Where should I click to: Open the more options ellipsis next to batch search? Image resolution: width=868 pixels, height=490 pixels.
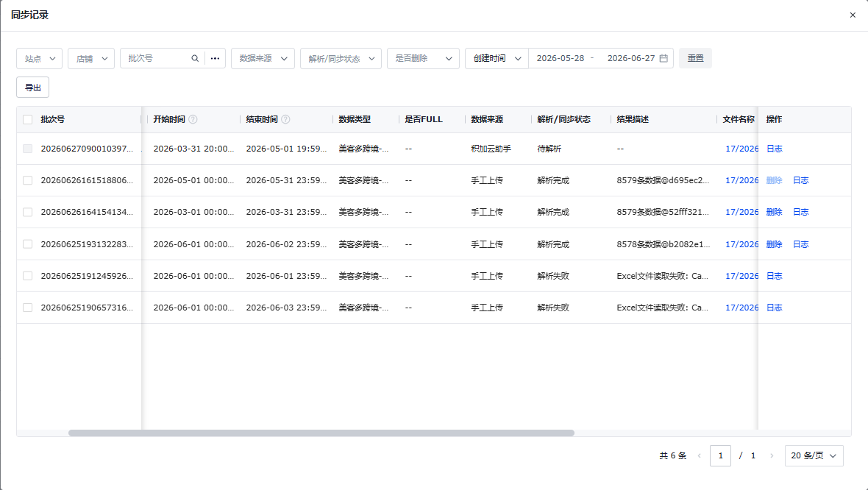216,58
